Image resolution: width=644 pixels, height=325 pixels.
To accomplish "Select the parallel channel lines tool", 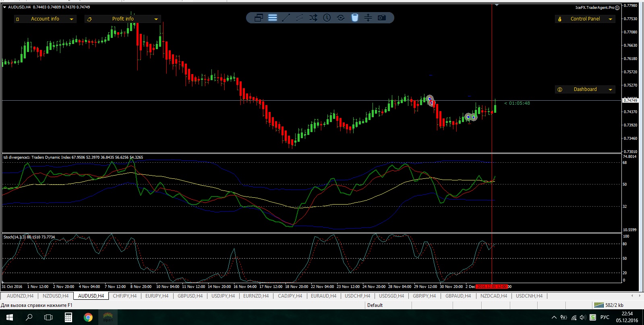I will [x=300, y=18].
